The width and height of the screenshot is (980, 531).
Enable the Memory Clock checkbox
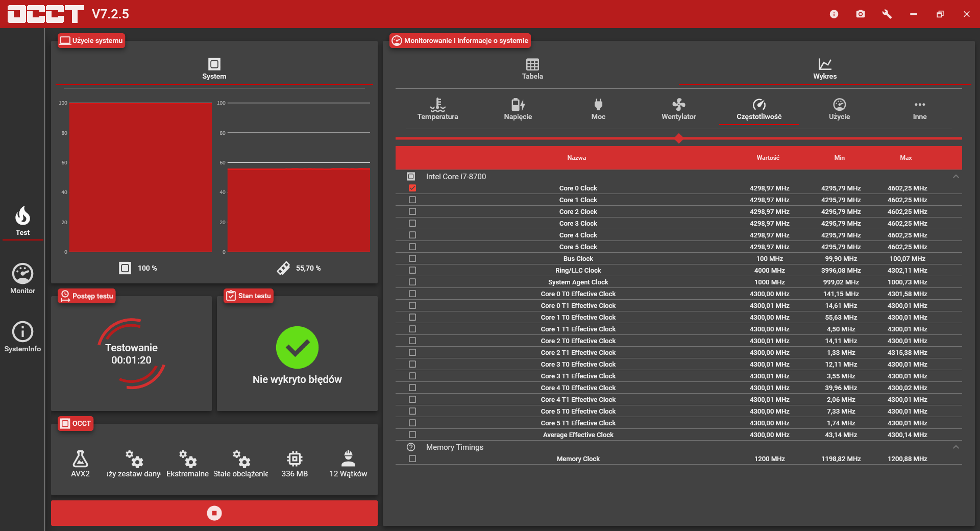tap(412, 458)
